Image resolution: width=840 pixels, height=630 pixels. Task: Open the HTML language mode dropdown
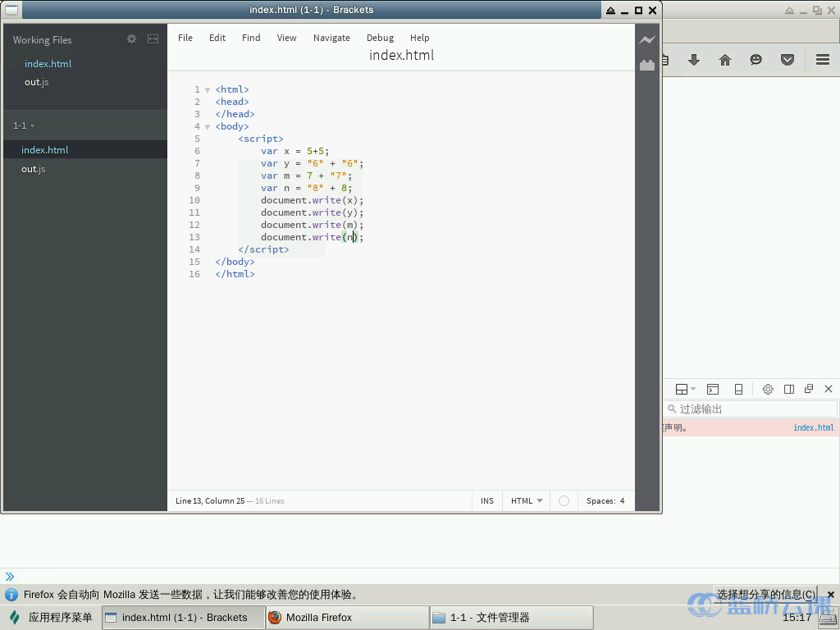click(527, 500)
